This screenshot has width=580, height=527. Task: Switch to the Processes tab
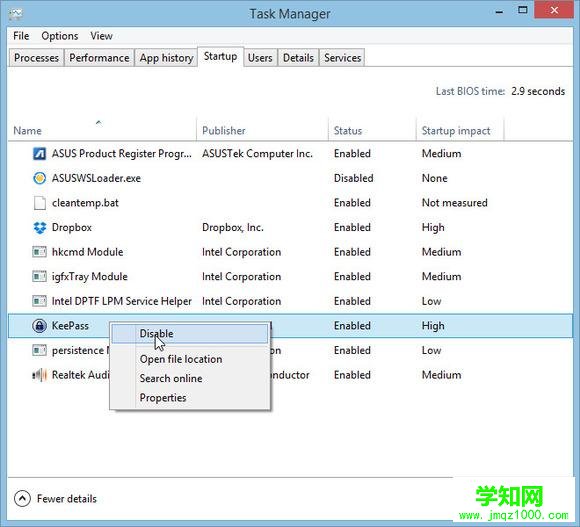point(36,58)
